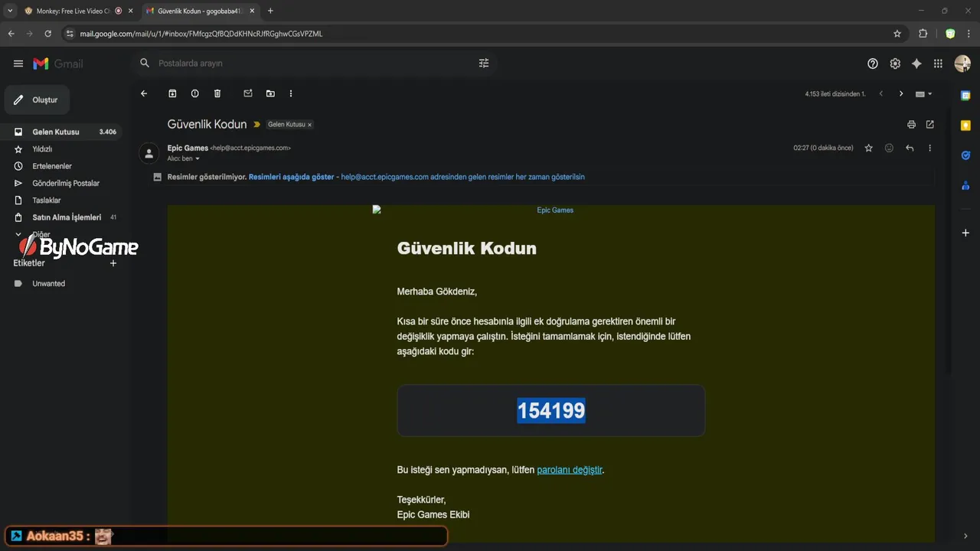Open Gönderilmiş Postalar folder
This screenshot has height=551, width=980.
[x=66, y=183]
